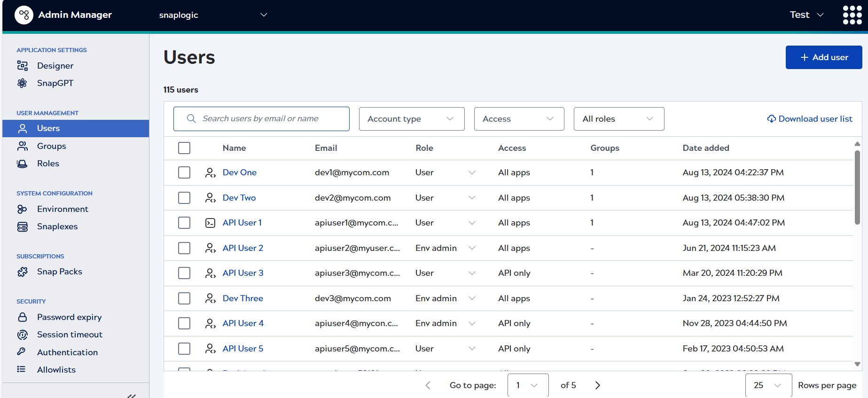
Task: Tick the select-all checkbox in header
Action: click(x=184, y=148)
